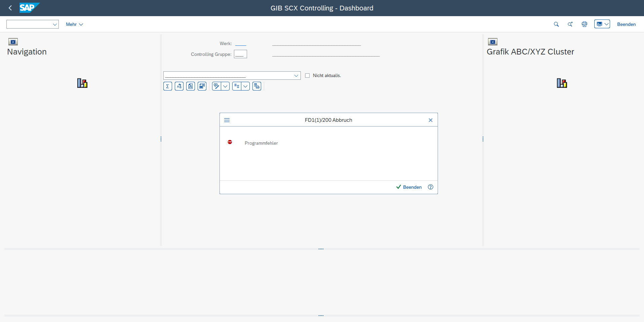Click Beenden in the top toolbar

(626, 24)
